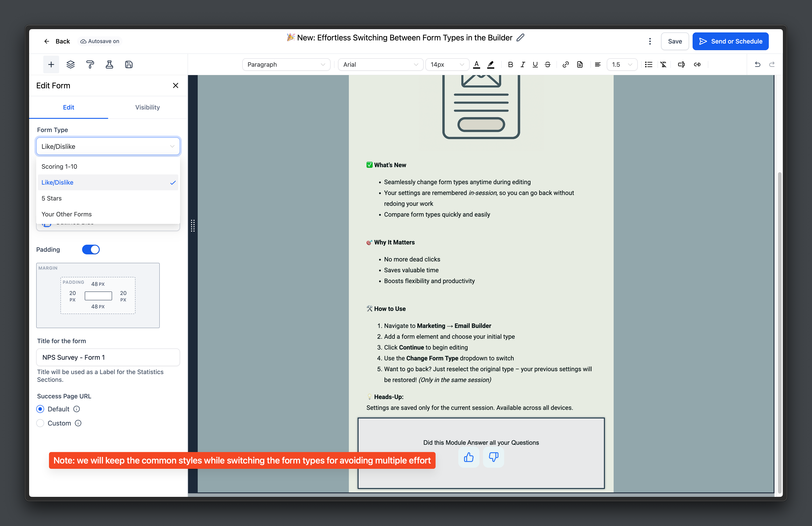Click Send or Schedule button
The width and height of the screenshot is (812, 526).
pyautogui.click(x=730, y=41)
